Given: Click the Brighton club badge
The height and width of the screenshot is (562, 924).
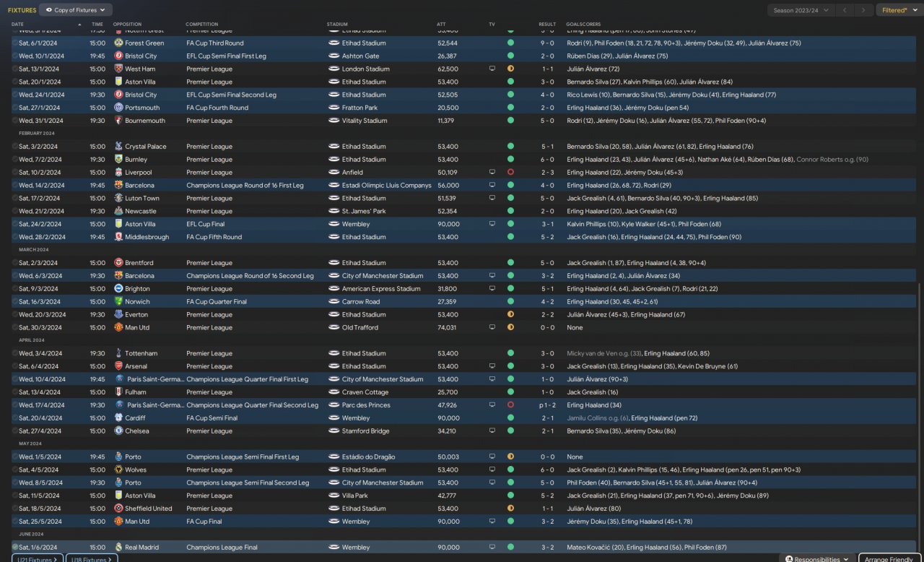Looking at the screenshot, I should click(118, 289).
